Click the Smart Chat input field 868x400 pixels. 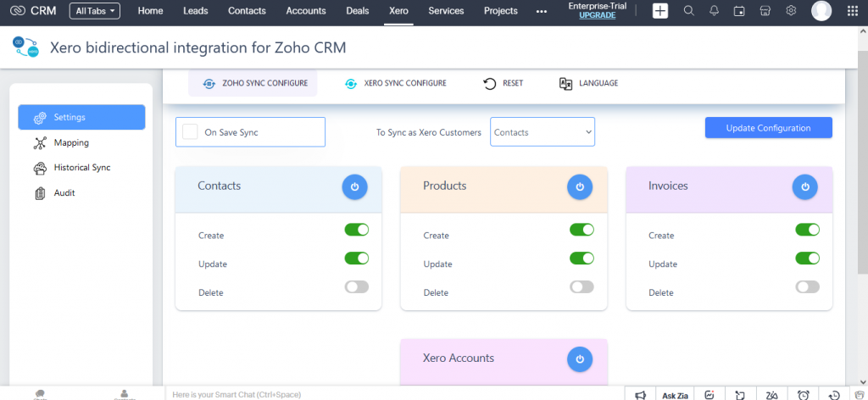tap(395, 394)
